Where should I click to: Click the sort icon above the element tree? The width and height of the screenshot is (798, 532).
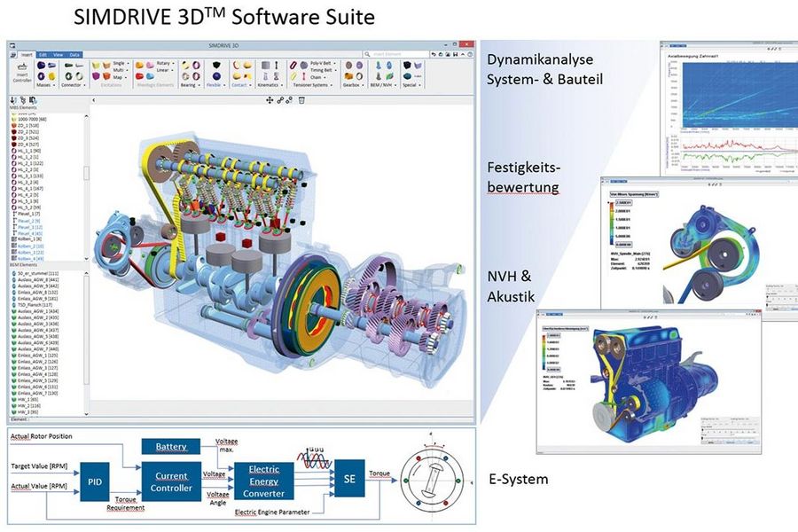coord(12,100)
